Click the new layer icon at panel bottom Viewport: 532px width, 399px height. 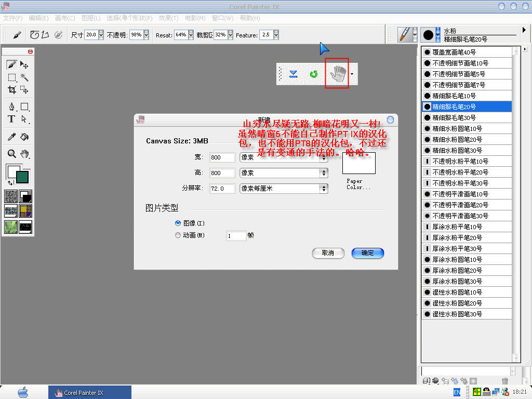coord(445,381)
